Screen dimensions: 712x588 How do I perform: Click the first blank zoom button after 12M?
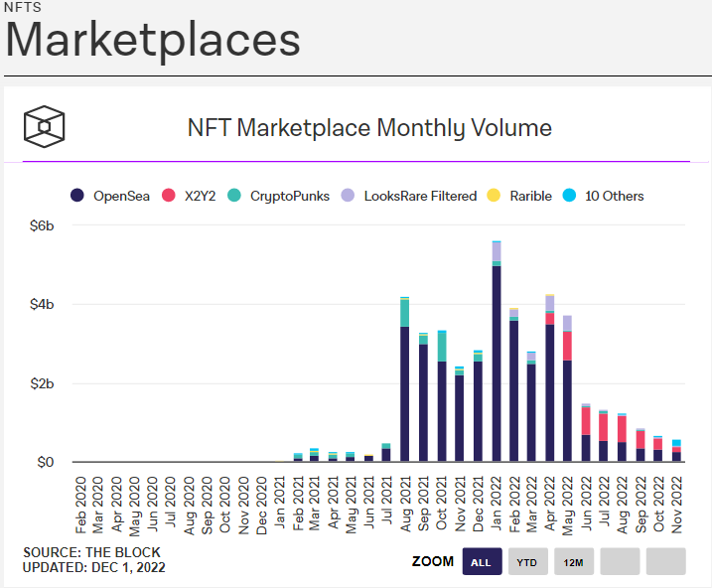click(620, 561)
